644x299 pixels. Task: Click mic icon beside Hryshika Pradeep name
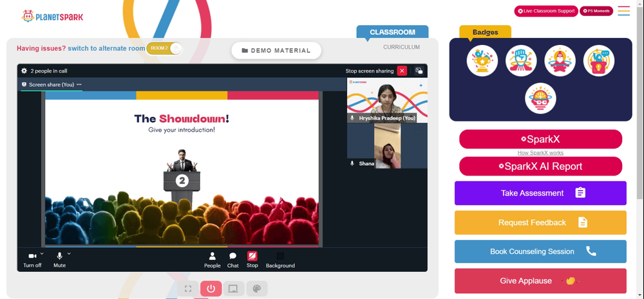[352, 118]
